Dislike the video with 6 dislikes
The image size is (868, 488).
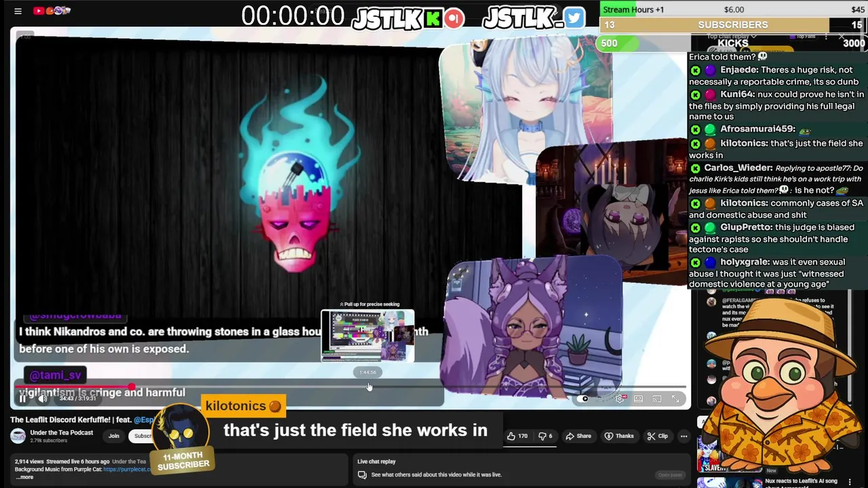click(x=546, y=436)
